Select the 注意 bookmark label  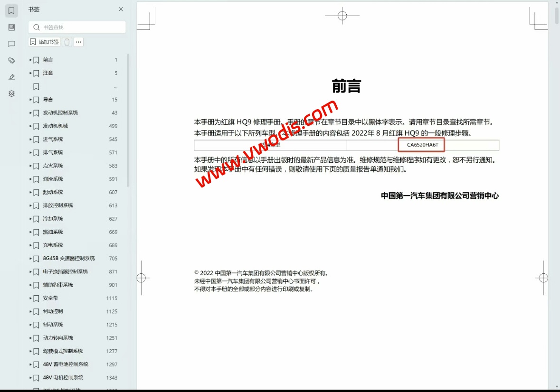(x=48, y=73)
